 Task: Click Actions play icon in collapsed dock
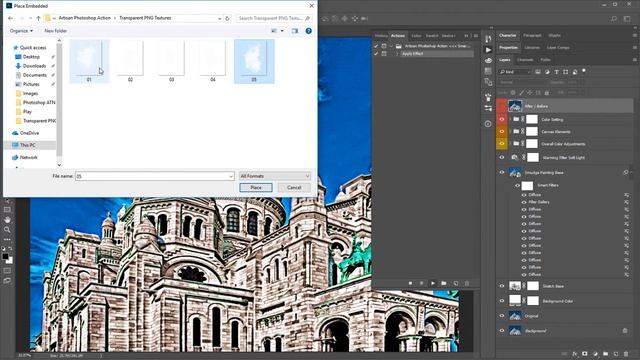(488, 50)
